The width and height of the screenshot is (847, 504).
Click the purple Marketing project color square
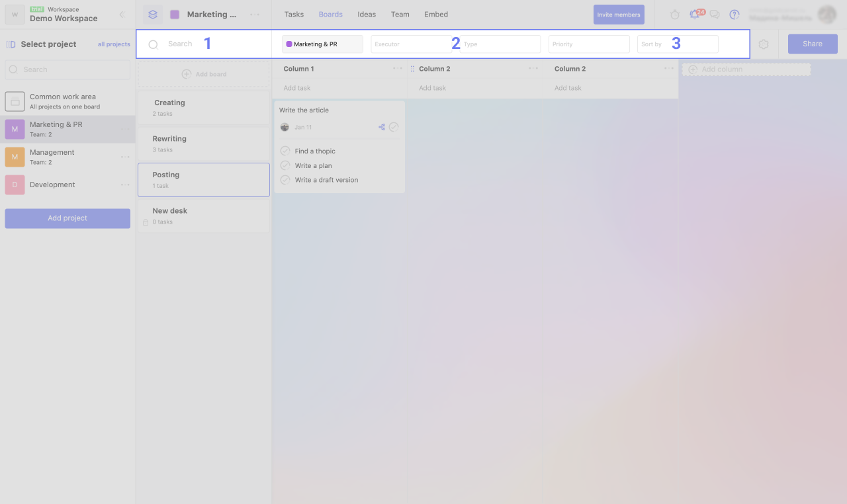(x=175, y=15)
